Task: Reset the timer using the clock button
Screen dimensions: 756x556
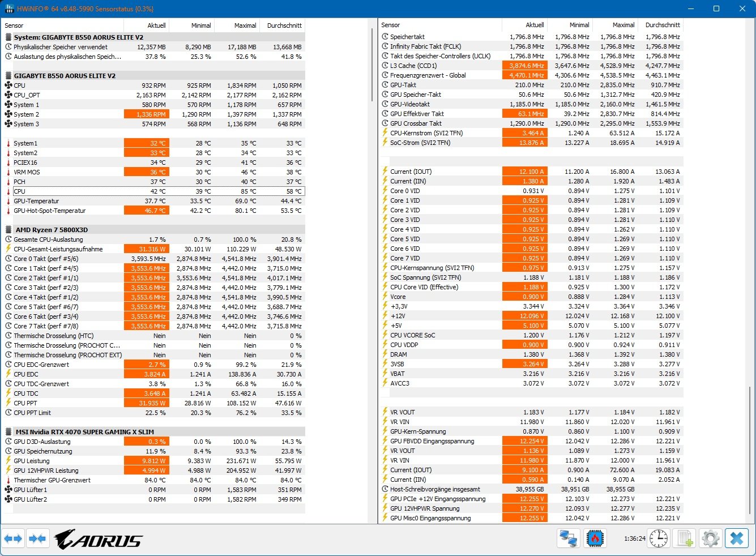Action: [x=659, y=538]
